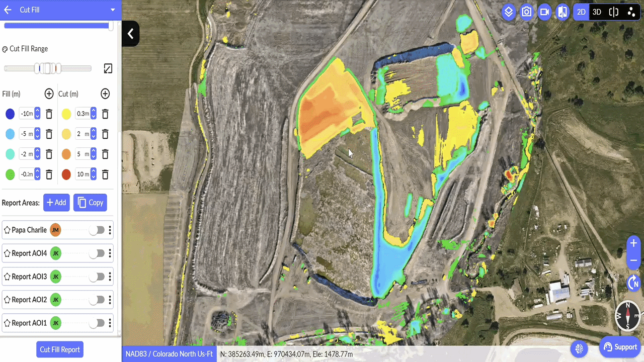Click the Cut Fill Report button
This screenshot has width=644, height=362.
pos(60,349)
